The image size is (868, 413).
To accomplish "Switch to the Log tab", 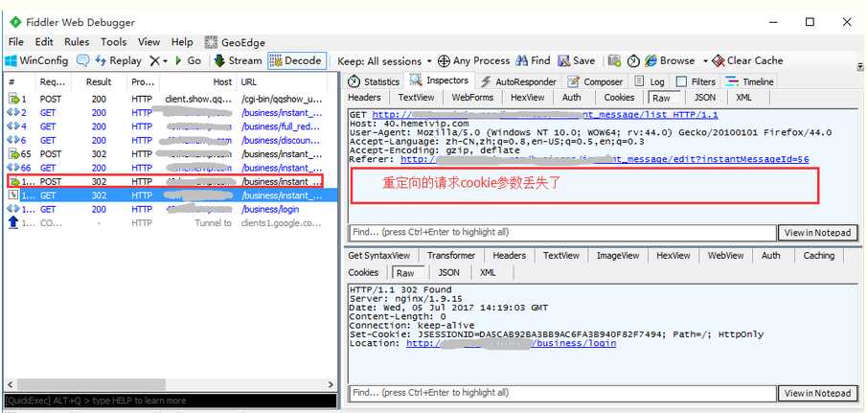I will (x=650, y=81).
